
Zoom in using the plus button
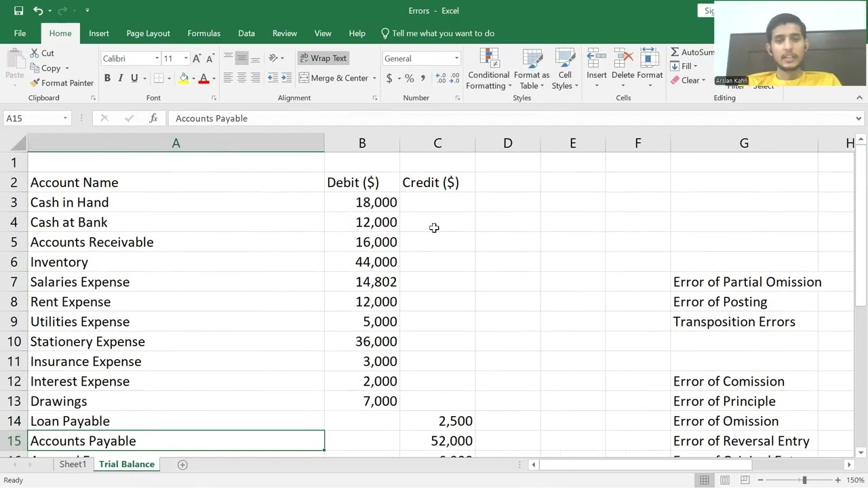point(837,480)
